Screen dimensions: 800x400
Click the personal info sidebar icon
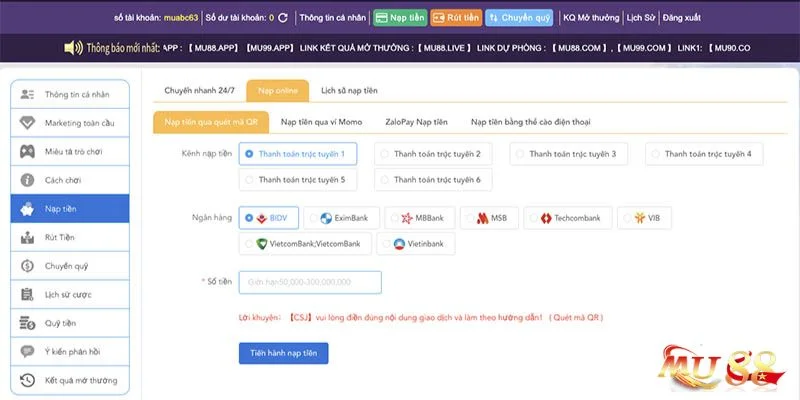pyautogui.click(x=27, y=94)
